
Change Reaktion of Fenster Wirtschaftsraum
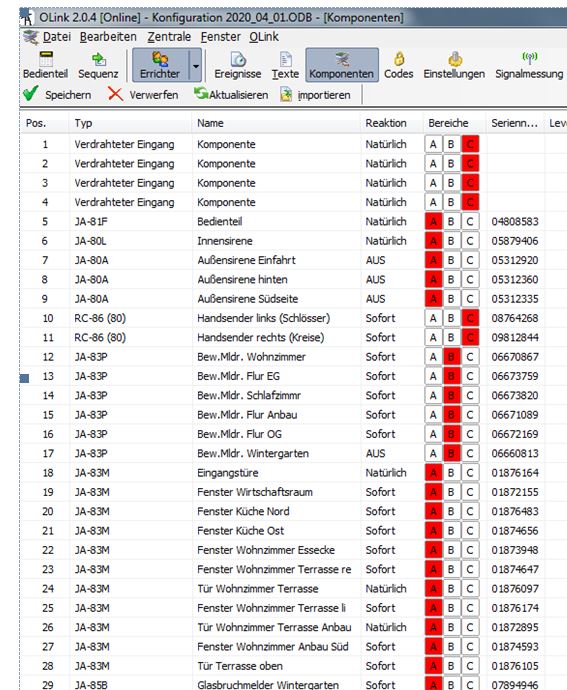pyautogui.click(x=381, y=492)
